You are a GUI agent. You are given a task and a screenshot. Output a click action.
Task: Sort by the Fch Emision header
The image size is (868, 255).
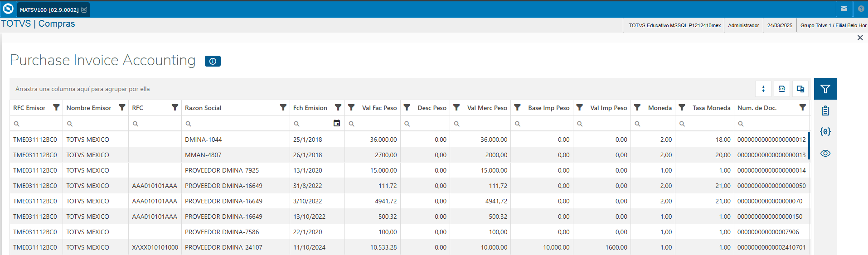coord(310,108)
